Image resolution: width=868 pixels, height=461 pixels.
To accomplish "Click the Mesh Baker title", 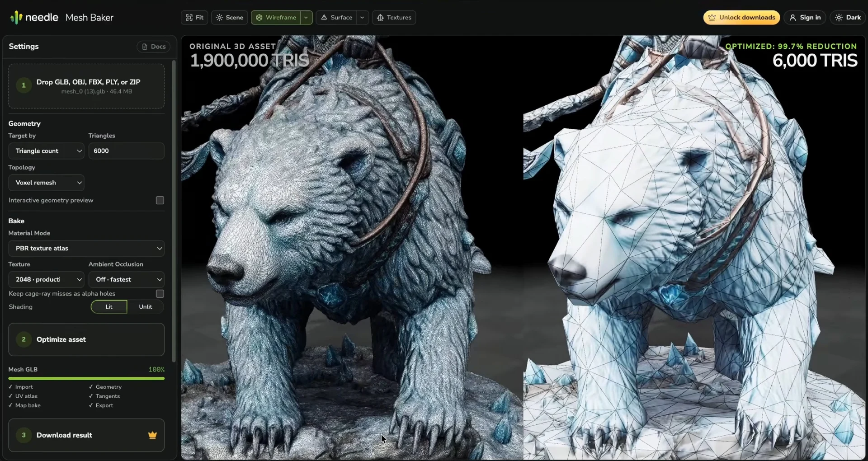I will point(90,18).
